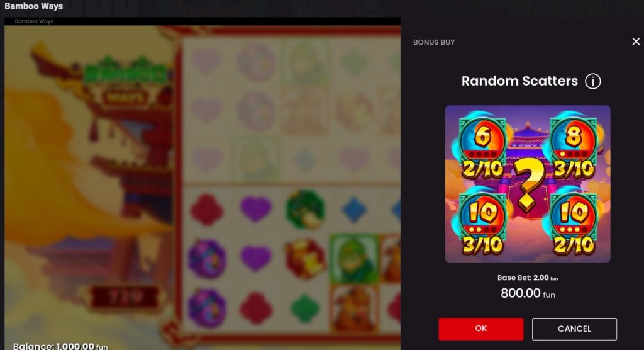644x350 pixels.
Task: Click the Random Scatters heading
Action: 519,81
